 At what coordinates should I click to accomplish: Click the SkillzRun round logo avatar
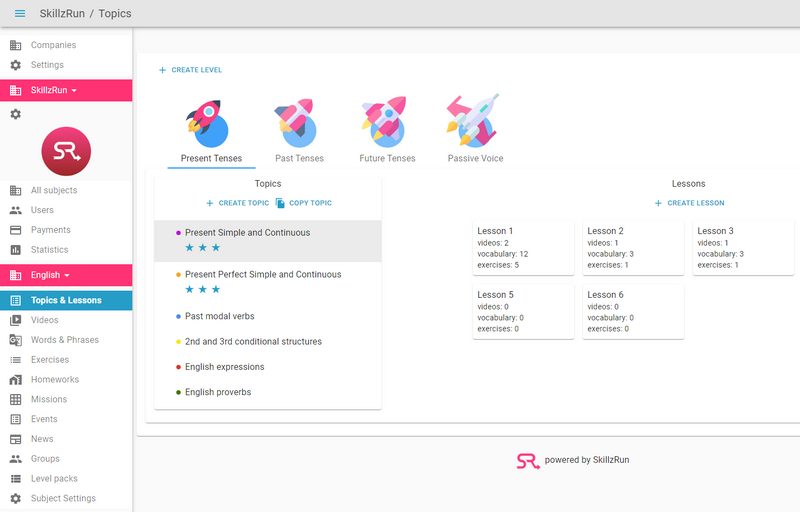66,151
